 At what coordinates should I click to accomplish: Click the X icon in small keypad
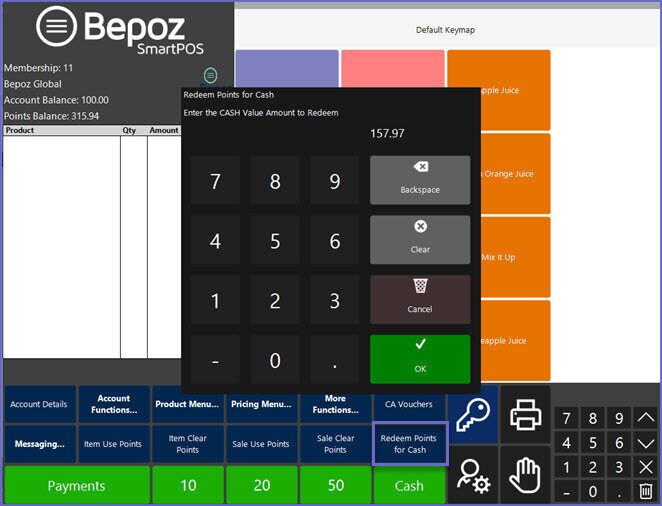pos(646,467)
